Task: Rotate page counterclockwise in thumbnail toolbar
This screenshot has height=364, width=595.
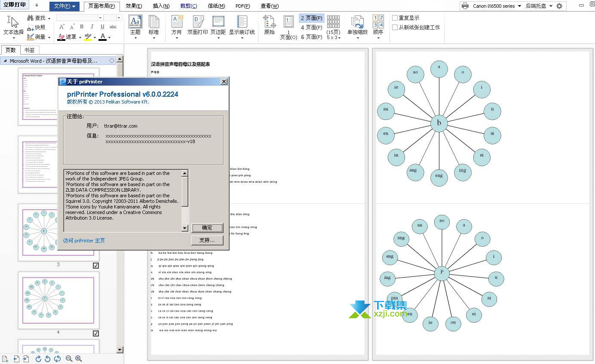Action: click(48, 359)
